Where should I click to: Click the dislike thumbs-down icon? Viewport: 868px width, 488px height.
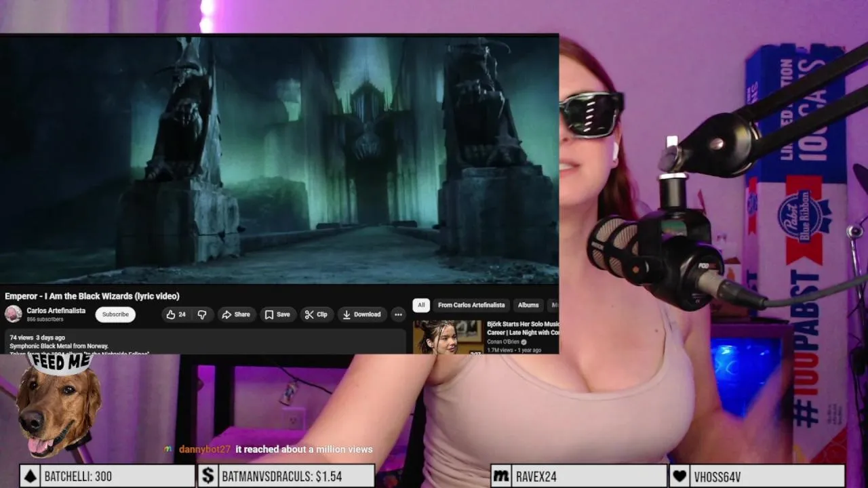click(202, 314)
